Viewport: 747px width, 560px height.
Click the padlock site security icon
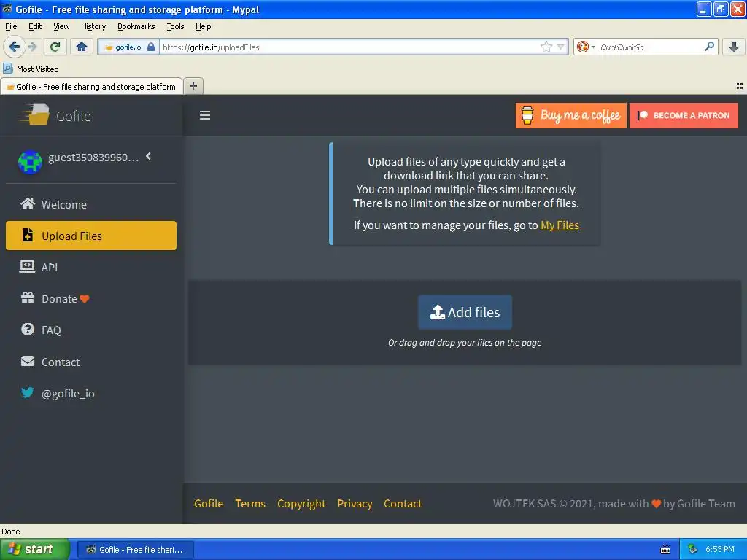[151, 47]
